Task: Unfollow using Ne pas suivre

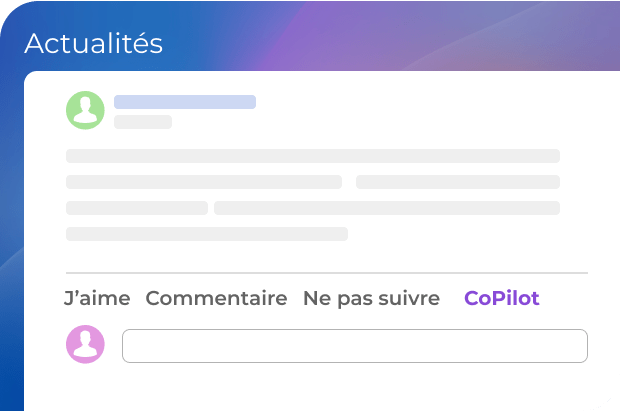Action: [371, 298]
